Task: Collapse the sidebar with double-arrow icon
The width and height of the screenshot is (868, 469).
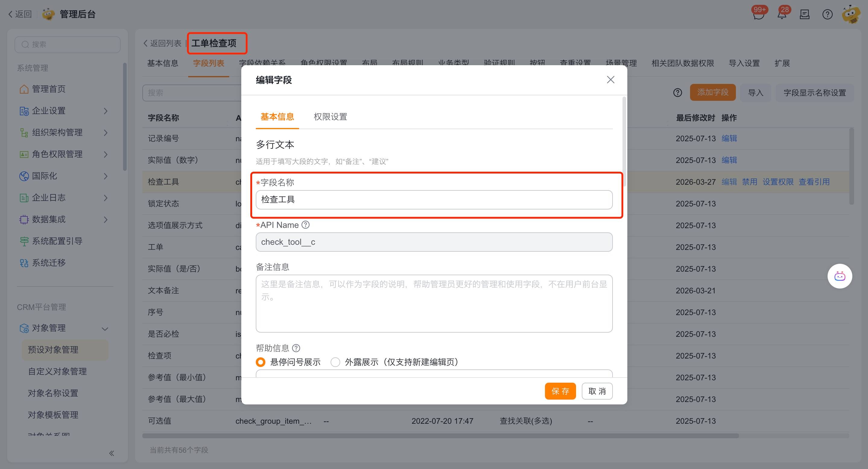Action: [x=112, y=453]
